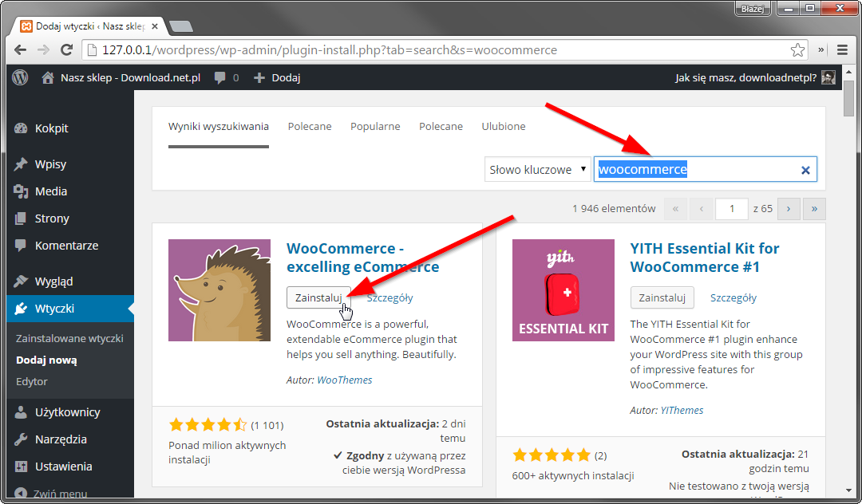862x504 pixels.
Task: Click the woocommerce search field
Action: 706,170
